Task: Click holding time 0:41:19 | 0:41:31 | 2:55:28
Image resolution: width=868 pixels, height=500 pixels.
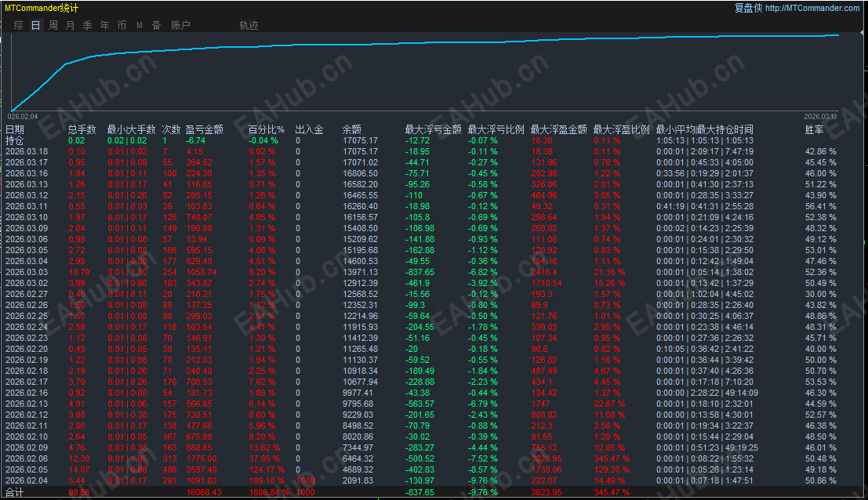Action: pyautogui.click(x=705, y=206)
